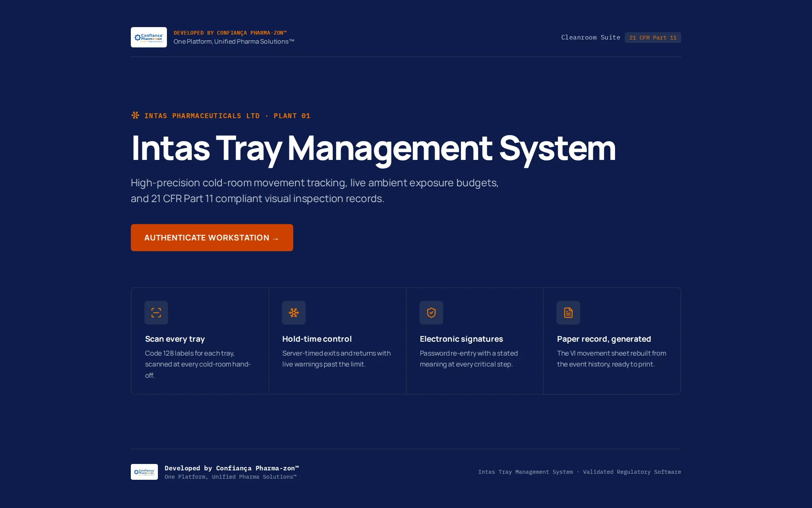Click the snowflake icon above Hold-time control
Viewport: 812px width, 508px height.
[294, 313]
